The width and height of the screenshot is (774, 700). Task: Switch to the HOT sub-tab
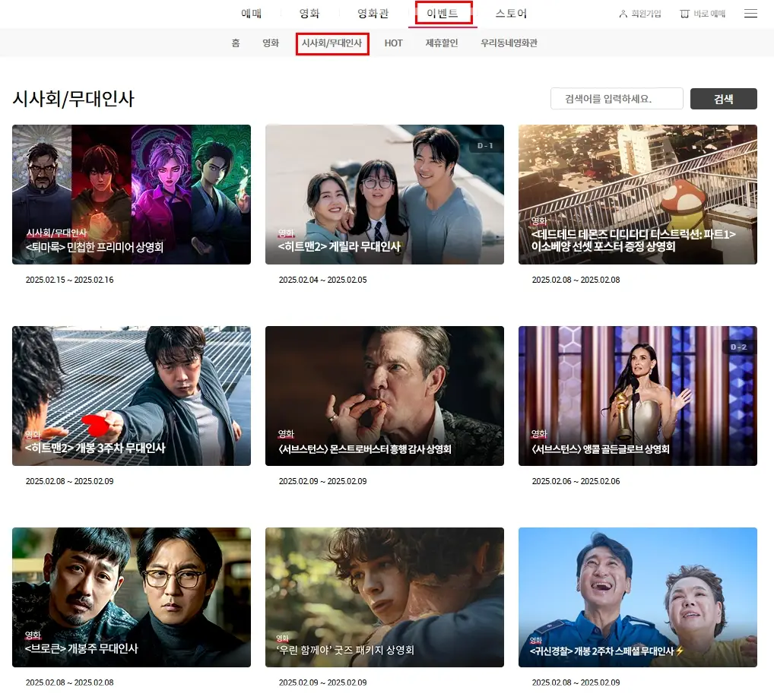pyautogui.click(x=393, y=43)
